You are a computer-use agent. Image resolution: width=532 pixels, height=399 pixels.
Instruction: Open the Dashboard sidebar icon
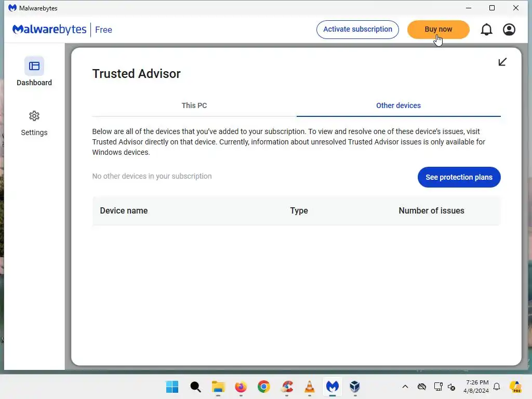click(x=34, y=66)
